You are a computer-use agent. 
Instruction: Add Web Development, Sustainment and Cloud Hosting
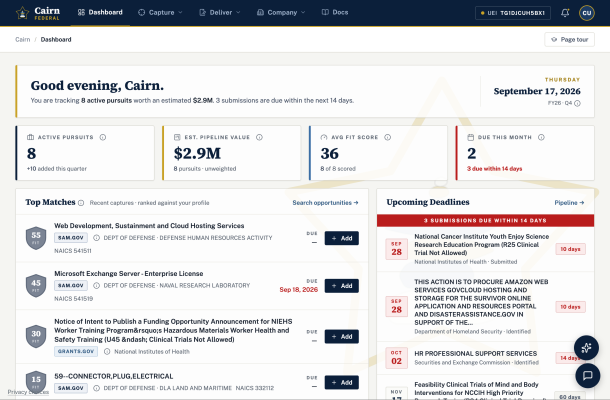pyautogui.click(x=342, y=238)
